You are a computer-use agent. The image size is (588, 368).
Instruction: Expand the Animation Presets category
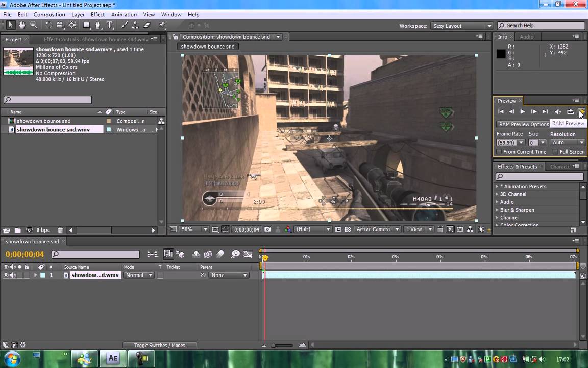[497, 186]
